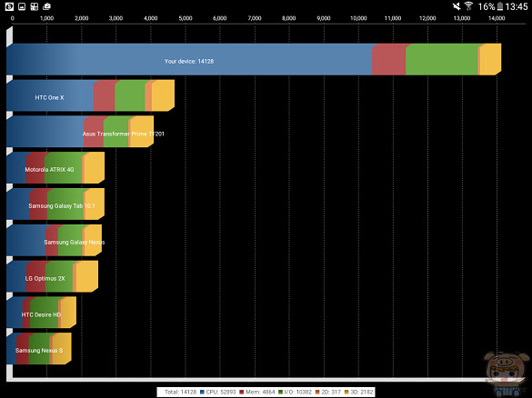Click the blue CPU legend swatch
Screen dimensions: 532x398
tap(202, 392)
